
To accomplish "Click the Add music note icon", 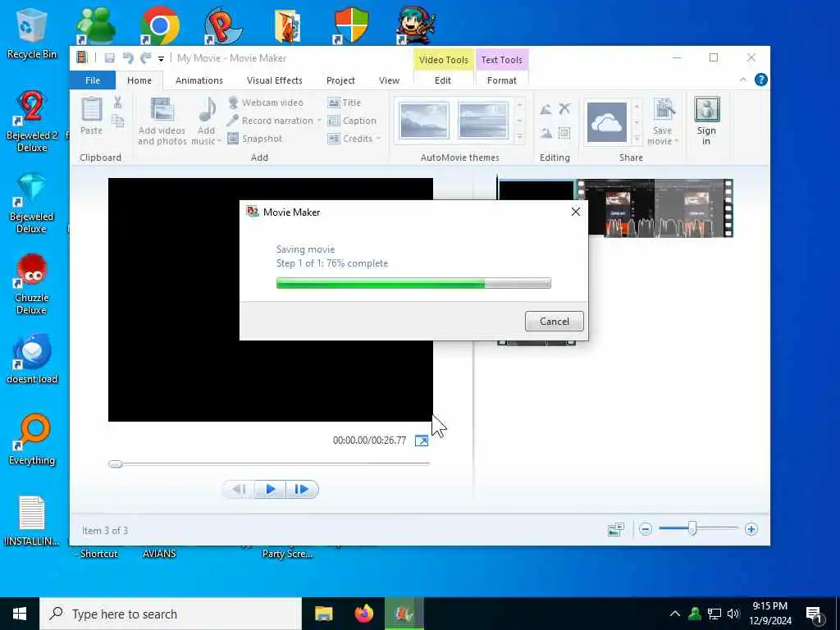I will coord(206,110).
